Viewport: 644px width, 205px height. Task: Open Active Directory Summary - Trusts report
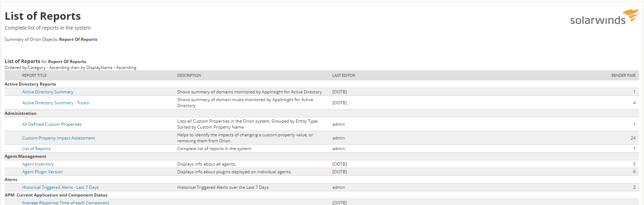[x=55, y=103]
